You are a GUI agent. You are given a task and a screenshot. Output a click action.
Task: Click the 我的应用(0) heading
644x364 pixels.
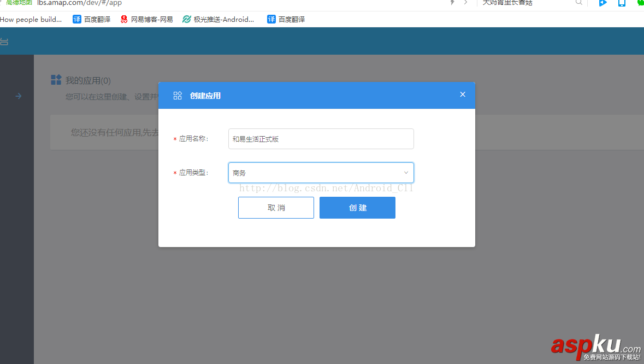pos(88,80)
